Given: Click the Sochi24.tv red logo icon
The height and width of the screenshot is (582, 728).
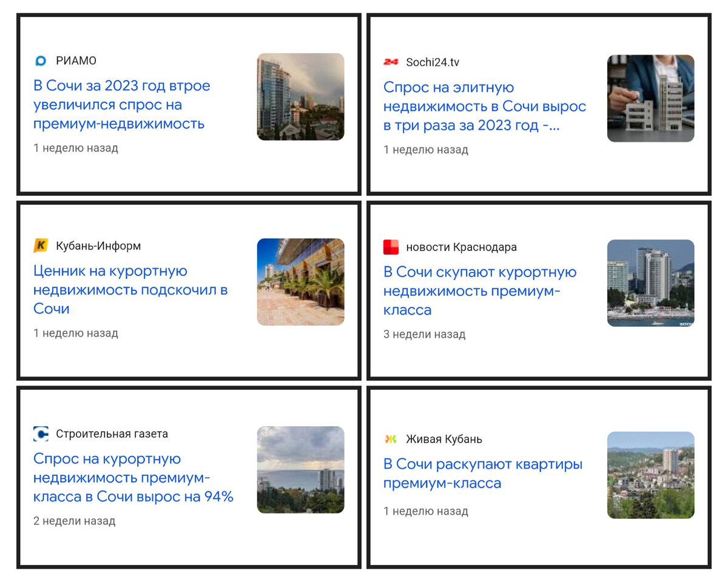Looking at the screenshot, I should pos(391,62).
